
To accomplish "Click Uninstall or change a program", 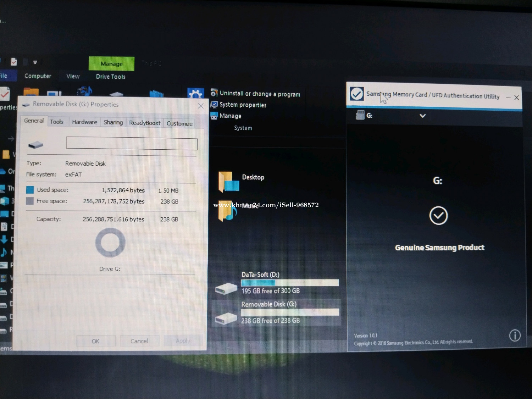I will tap(260, 94).
